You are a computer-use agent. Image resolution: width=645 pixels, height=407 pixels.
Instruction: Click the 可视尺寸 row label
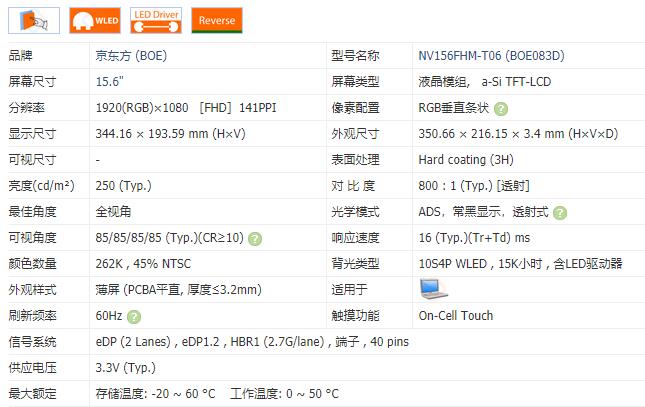point(32,160)
